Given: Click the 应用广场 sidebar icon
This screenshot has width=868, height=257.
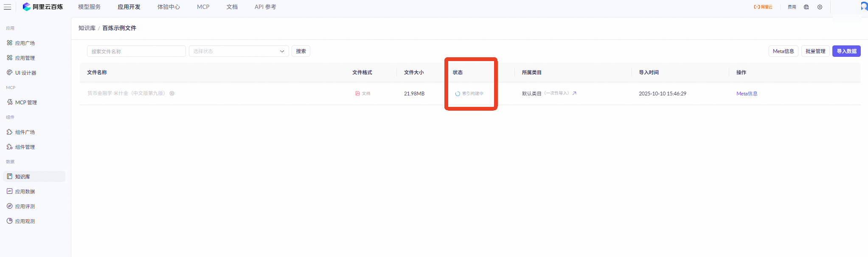Looking at the screenshot, I should [9, 43].
